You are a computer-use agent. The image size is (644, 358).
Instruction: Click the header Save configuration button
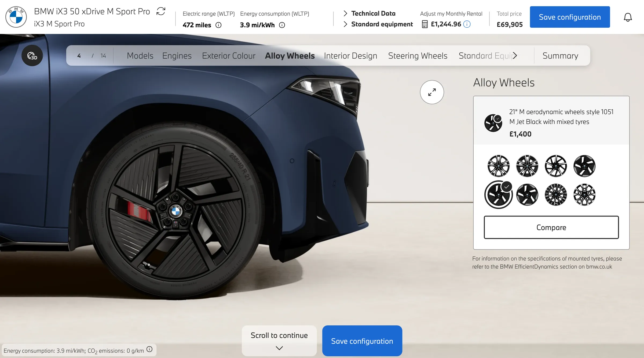pos(570,17)
